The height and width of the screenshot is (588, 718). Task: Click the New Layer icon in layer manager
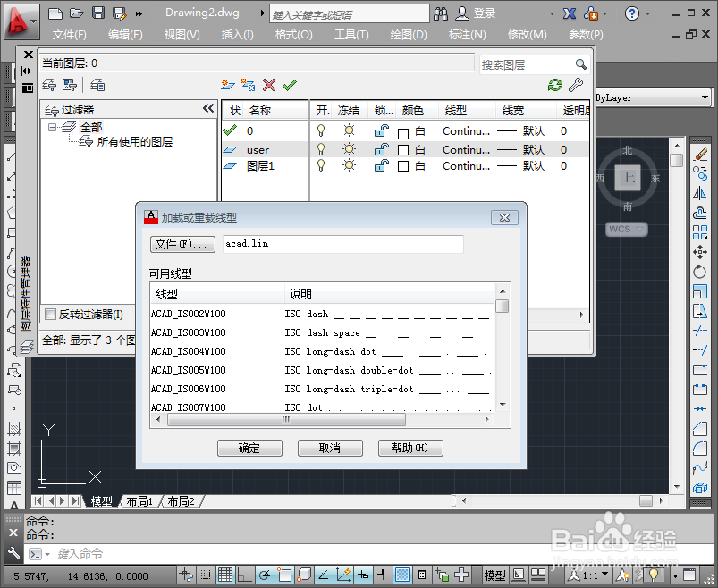228,85
